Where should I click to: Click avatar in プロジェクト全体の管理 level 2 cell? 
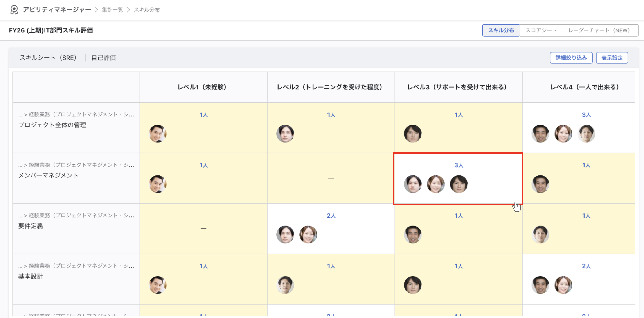pyautogui.click(x=285, y=134)
